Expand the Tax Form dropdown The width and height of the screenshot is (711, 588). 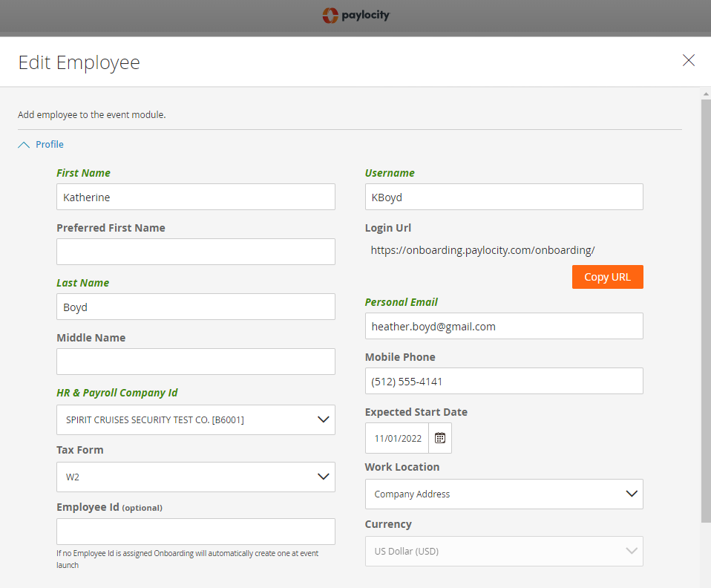pyautogui.click(x=196, y=477)
